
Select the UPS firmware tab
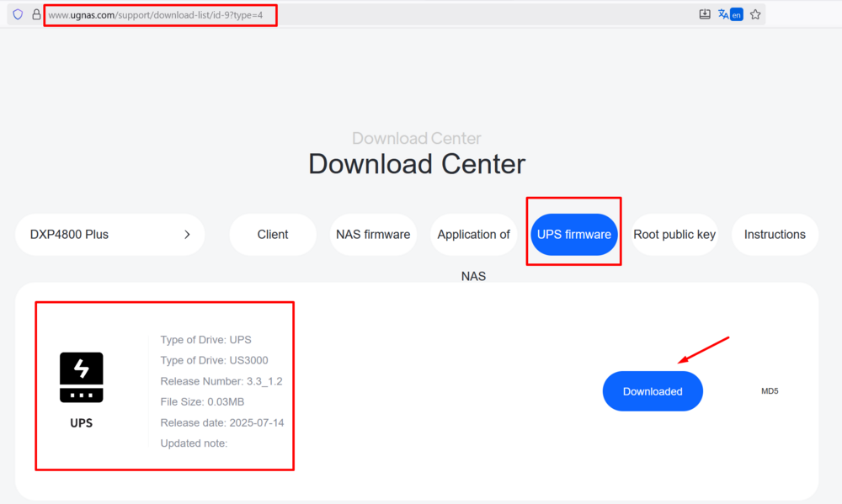click(574, 235)
